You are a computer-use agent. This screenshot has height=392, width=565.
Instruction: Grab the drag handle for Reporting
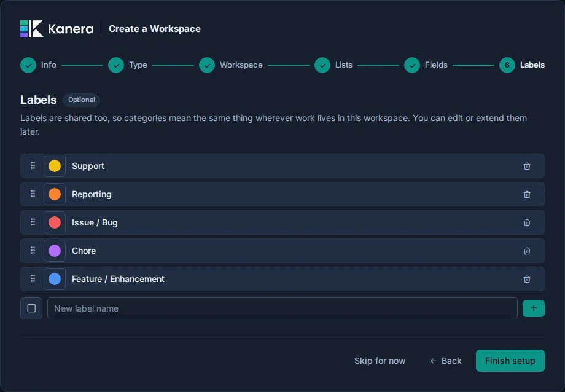point(33,194)
